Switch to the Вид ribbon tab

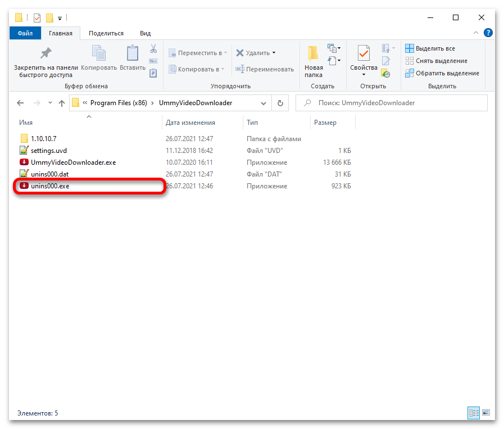coord(146,33)
